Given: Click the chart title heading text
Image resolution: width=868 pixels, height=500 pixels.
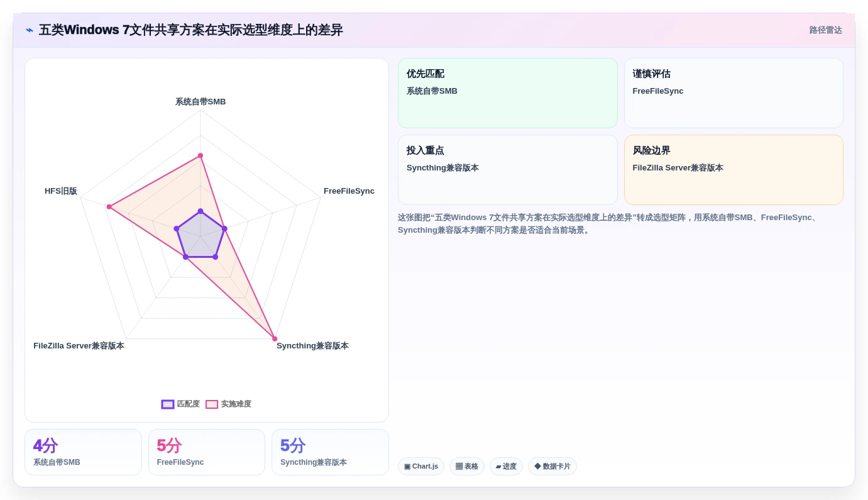Looking at the screenshot, I should pos(191,30).
